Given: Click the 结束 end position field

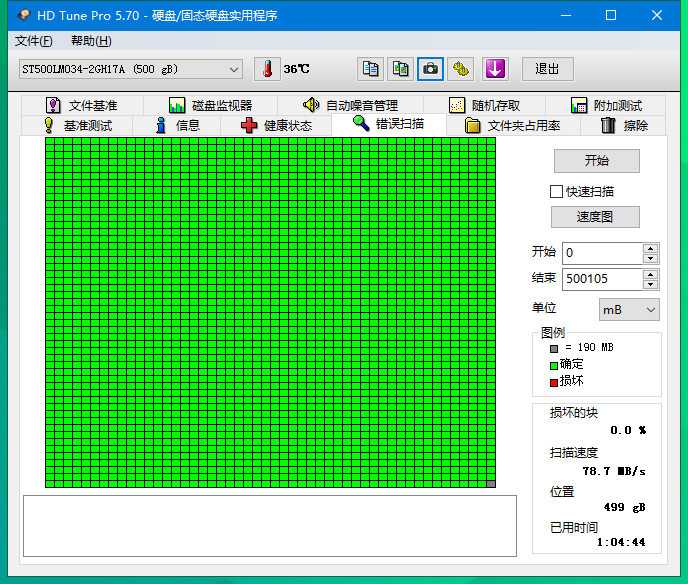Looking at the screenshot, I should click(x=602, y=279).
